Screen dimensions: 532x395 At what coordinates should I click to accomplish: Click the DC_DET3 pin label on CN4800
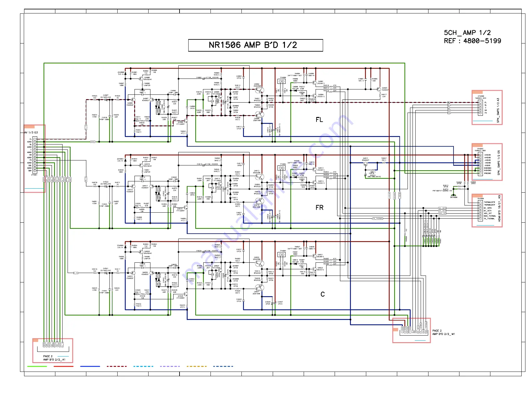(488, 208)
